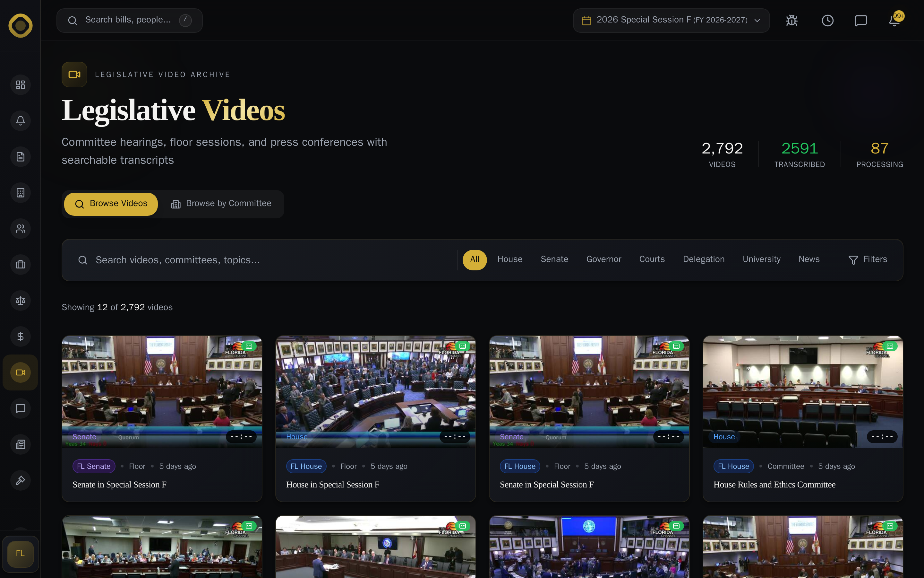924x578 pixels.
Task: Select the Browse Videos tab
Action: pos(111,204)
